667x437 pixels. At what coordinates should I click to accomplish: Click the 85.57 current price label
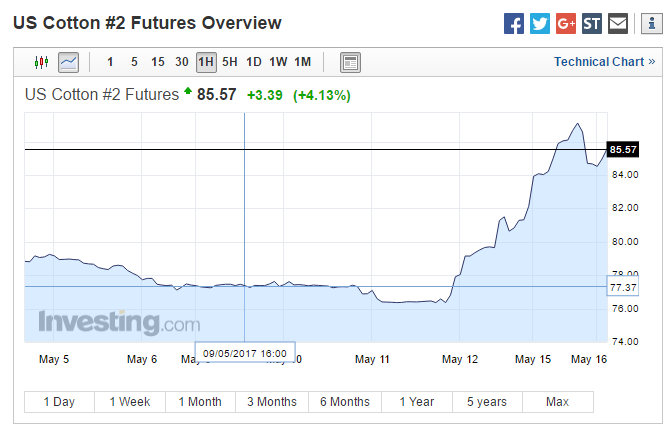tap(622, 149)
